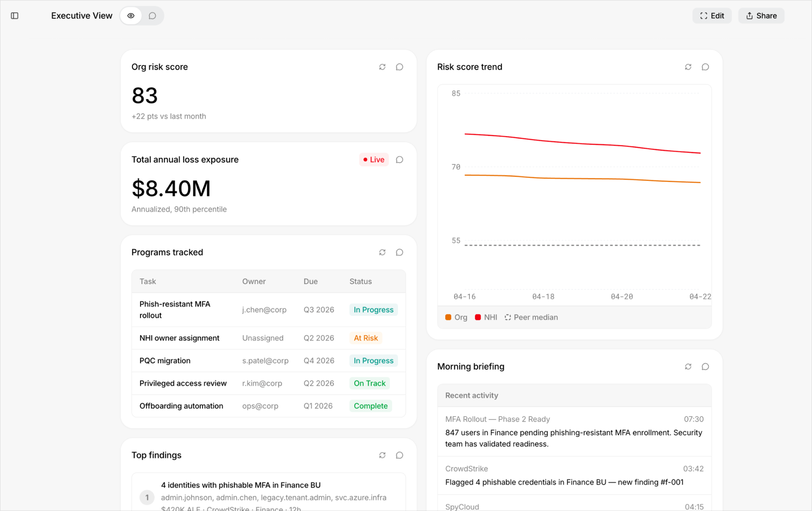Image resolution: width=812 pixels, height=511 pixels.
Task: Click the At Risk status badge
Action: (x=365, y=338)
